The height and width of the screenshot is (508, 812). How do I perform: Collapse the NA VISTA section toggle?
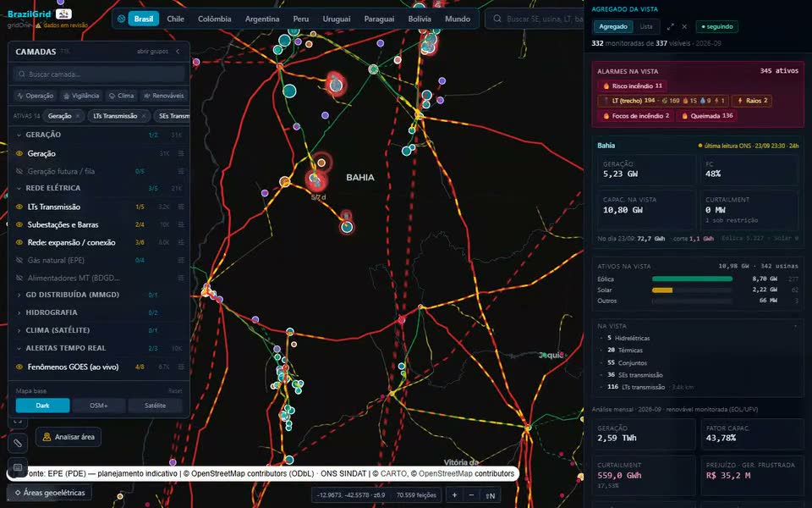coord(795,326)
